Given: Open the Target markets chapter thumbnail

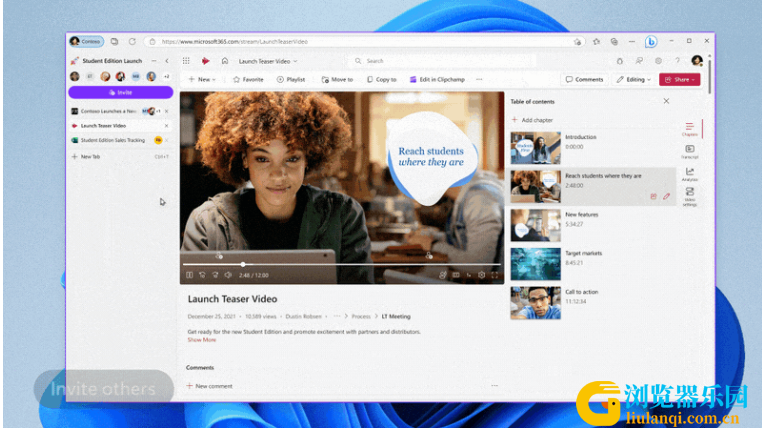Looking at the screenshot, I should [x=535, y=264].
